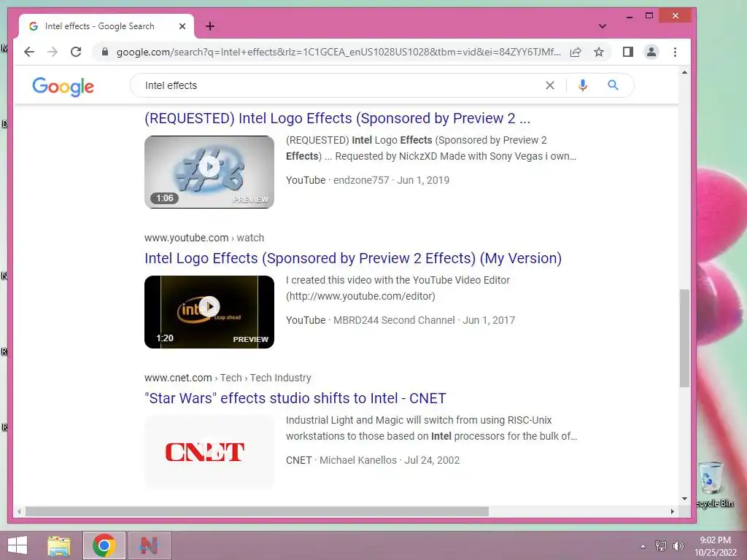Viewport: 747px width, 560px height.
Task: Clear the search box with the X
Action: point(550,85)
